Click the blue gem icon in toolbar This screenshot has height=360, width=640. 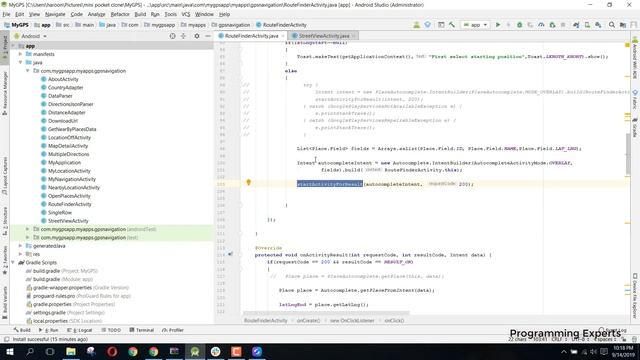[427, 25]
